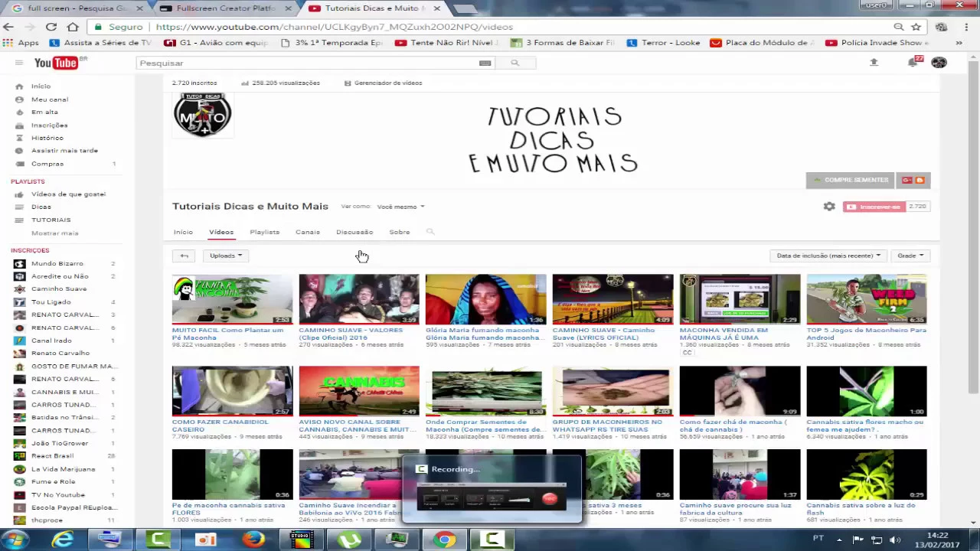Click the YouTube logo
This screenshot has height=551, width=980.
[x=56, y=63]
